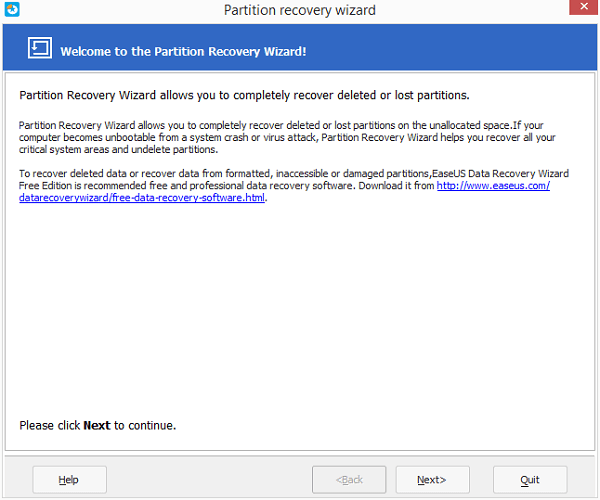Click the bold word Next in instructions
The width and height of the screenshot is (600, 500).
coord(97,425)
